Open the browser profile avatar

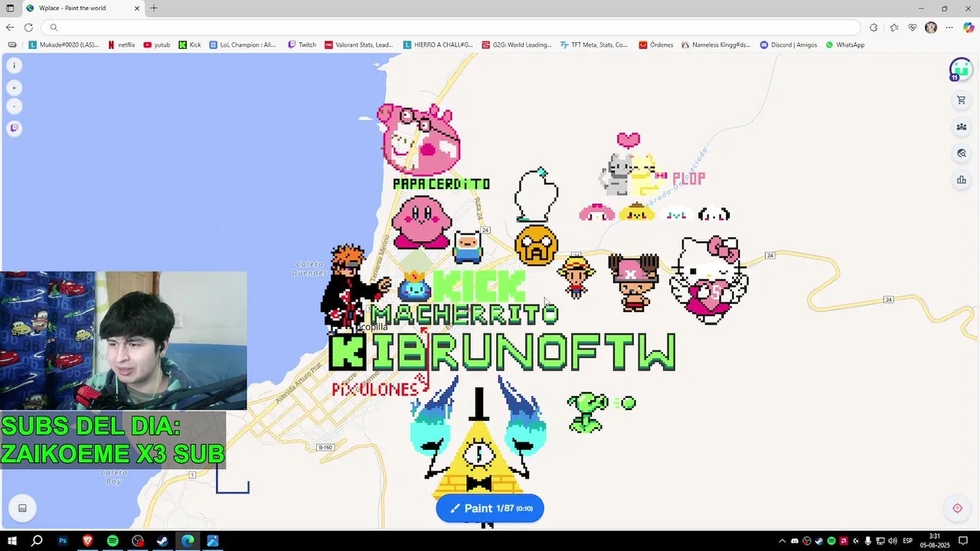931,28
